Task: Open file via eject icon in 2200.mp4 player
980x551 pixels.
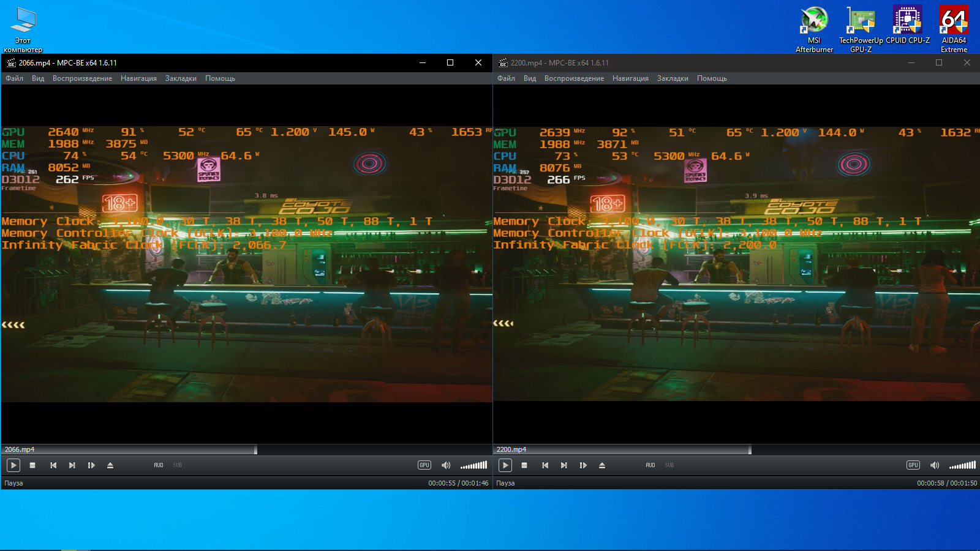Action: tap(602, 465)
